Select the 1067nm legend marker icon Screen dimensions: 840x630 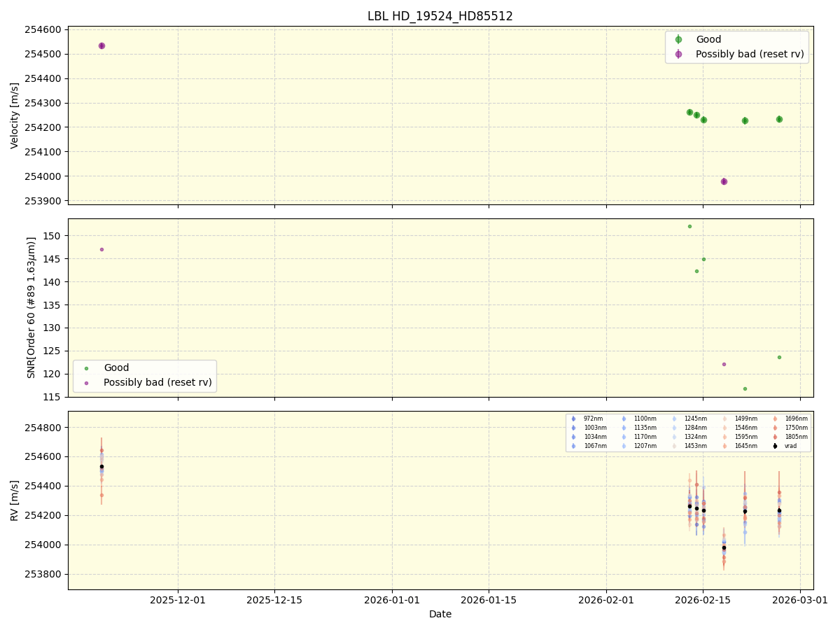click(573, 446)
